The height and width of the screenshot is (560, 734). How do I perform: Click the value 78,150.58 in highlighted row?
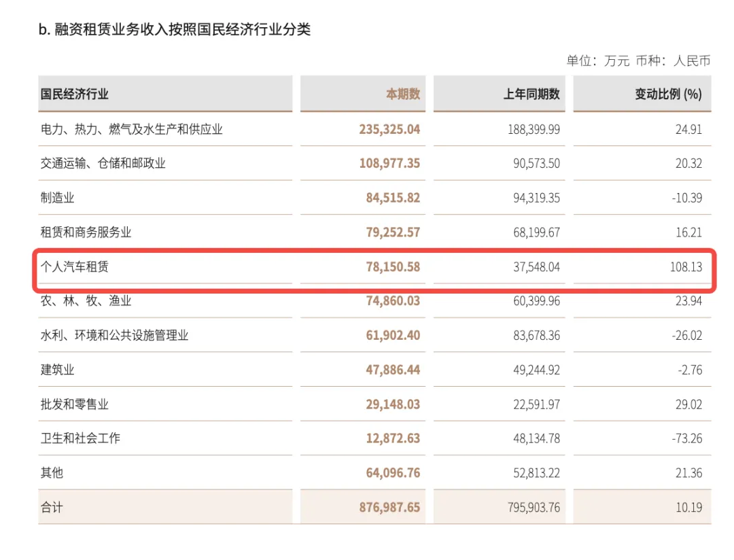(394, 267)
